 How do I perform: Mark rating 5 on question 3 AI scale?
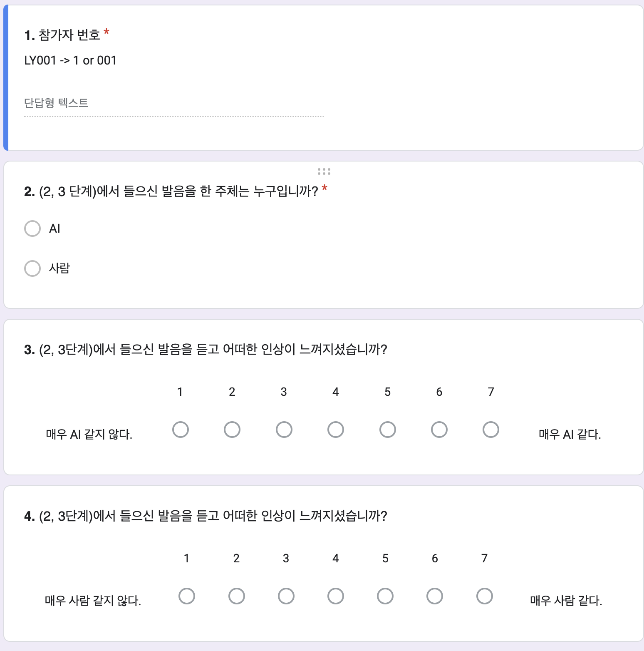point(388,430)
